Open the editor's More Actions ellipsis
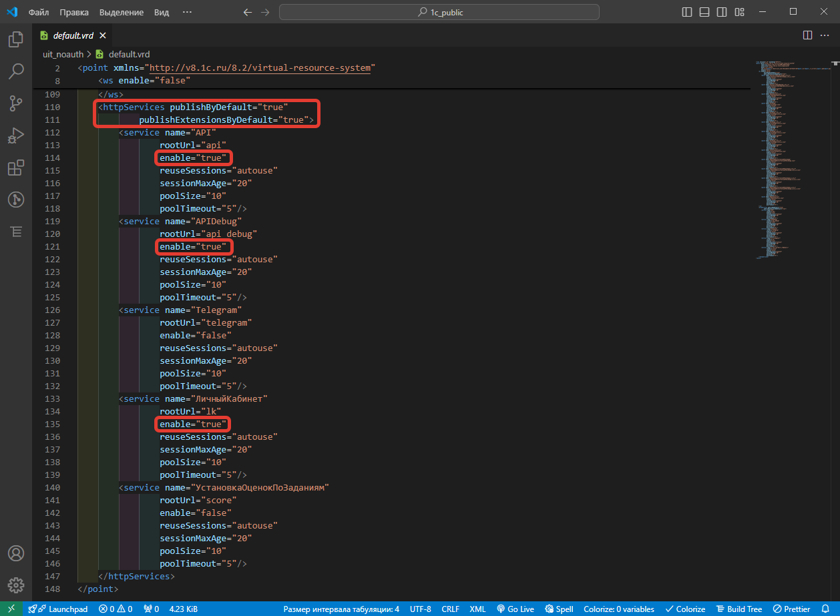Viewport: 840px width, 616px height. coord(825,35)
